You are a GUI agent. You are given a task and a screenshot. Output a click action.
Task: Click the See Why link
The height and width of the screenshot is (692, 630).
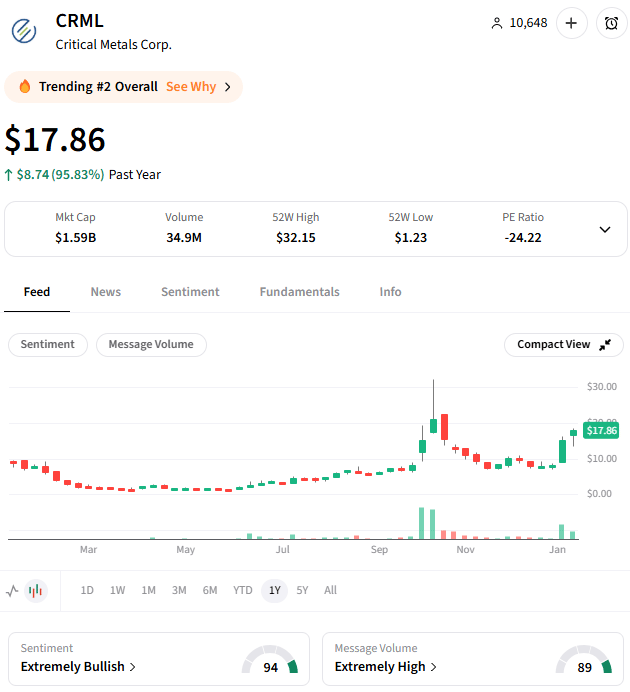coord(191,86)
